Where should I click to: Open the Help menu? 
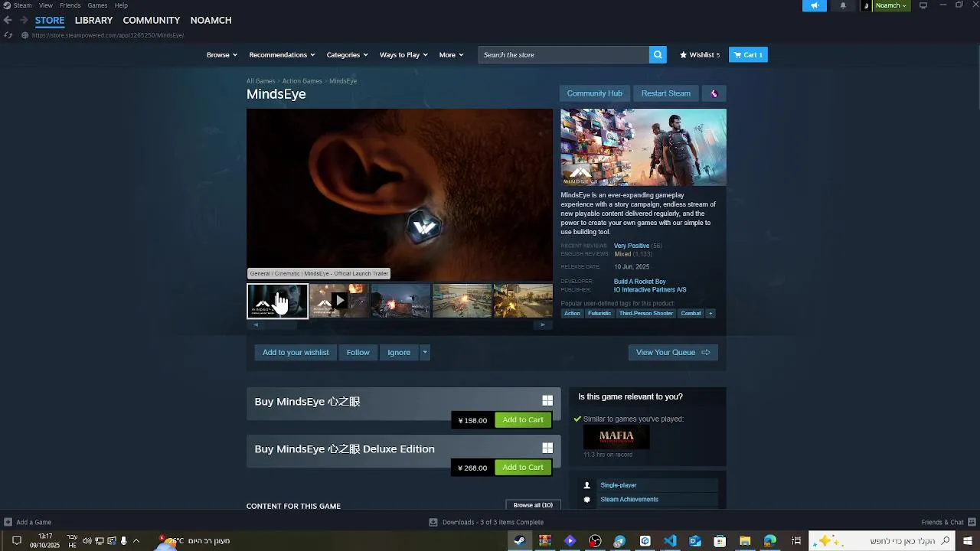coord(121,5)
